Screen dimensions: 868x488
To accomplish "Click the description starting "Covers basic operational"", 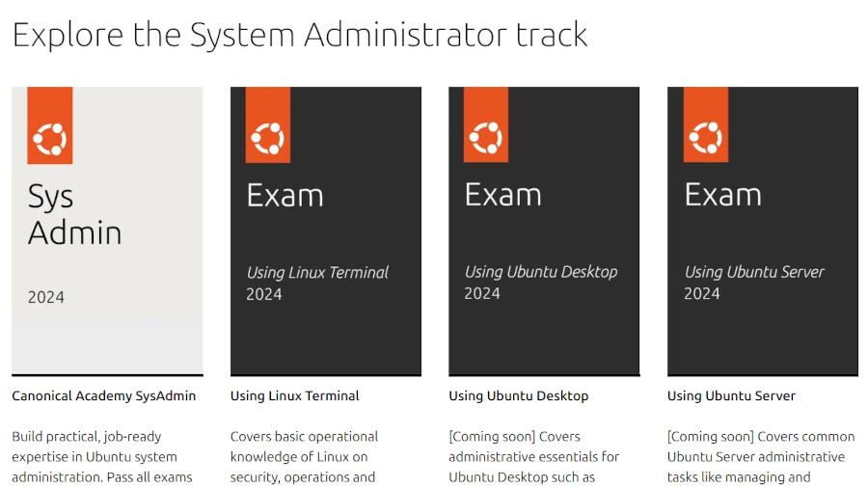I will [x=304, y=456].
